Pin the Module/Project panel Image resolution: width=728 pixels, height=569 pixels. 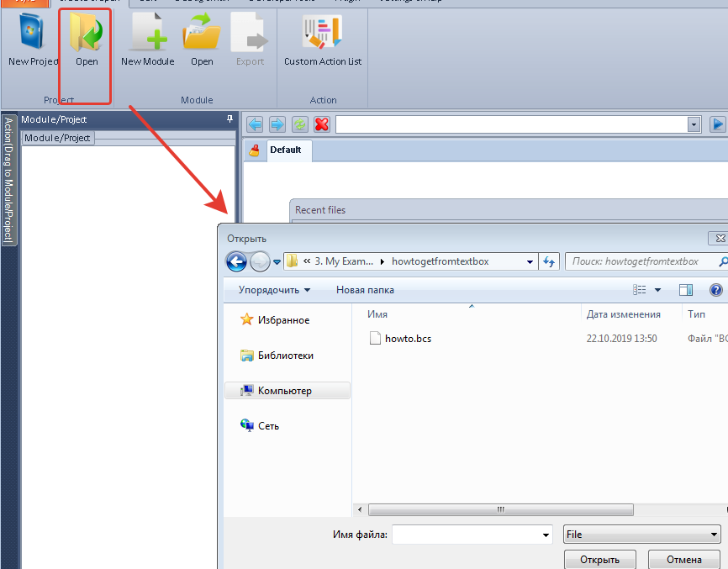pos(230,119)
